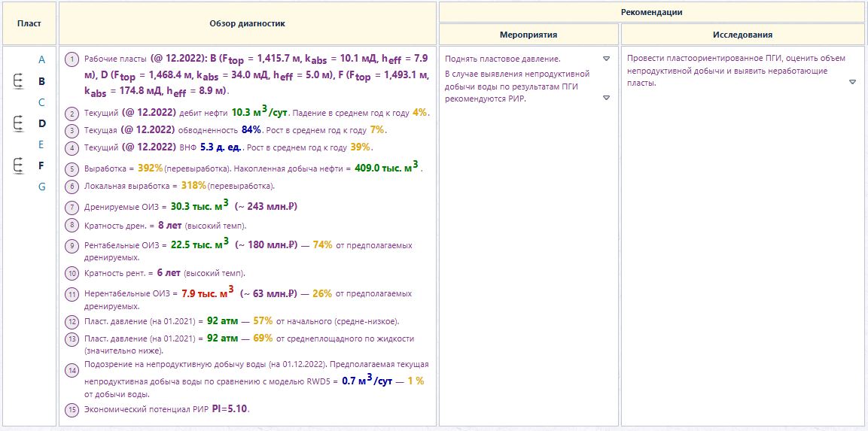This screenshot has height=431, width=868.
Task: Select layer C in the layer list
Action: [41, 102]
